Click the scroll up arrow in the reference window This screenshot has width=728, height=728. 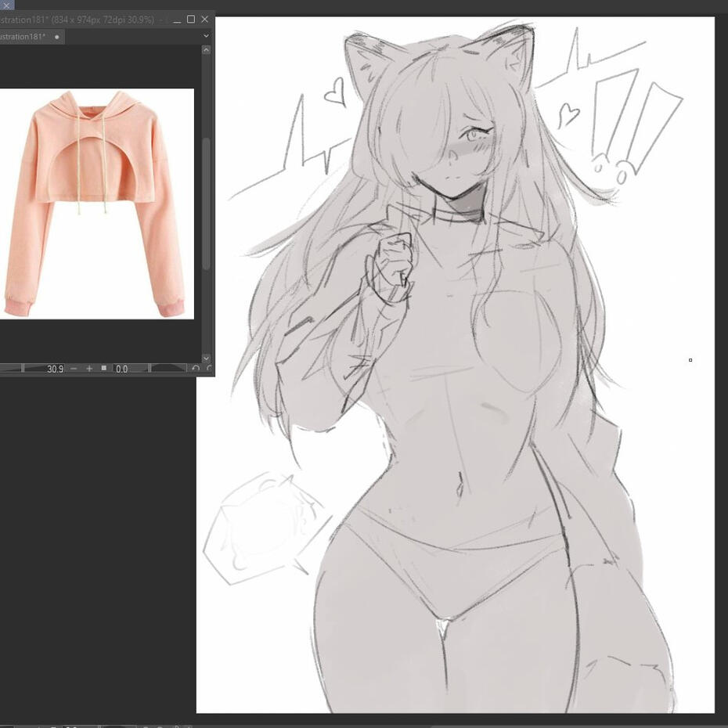click(206, 50)
